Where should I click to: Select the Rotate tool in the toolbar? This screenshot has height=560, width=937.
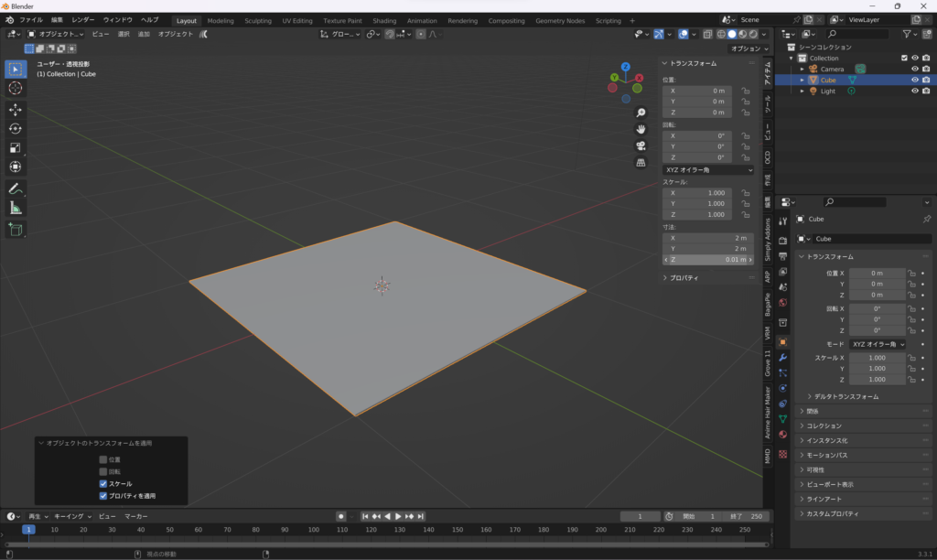tap(16, 128)
